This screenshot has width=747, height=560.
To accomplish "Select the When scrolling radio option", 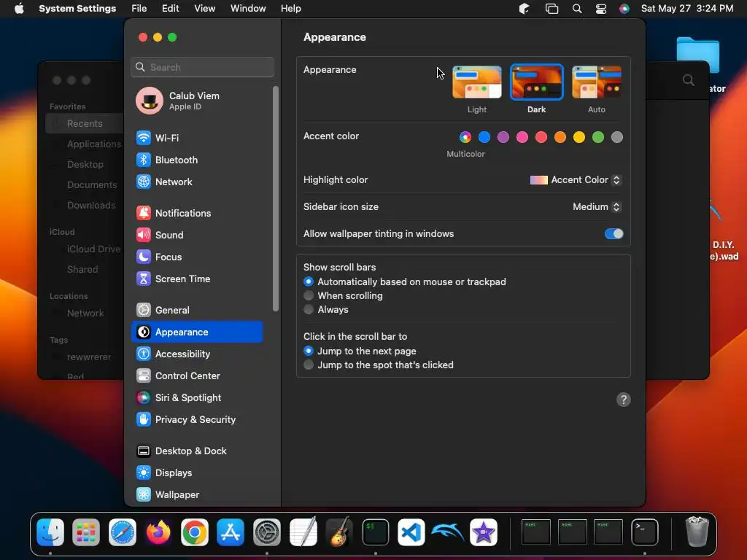I will point(309,296).
